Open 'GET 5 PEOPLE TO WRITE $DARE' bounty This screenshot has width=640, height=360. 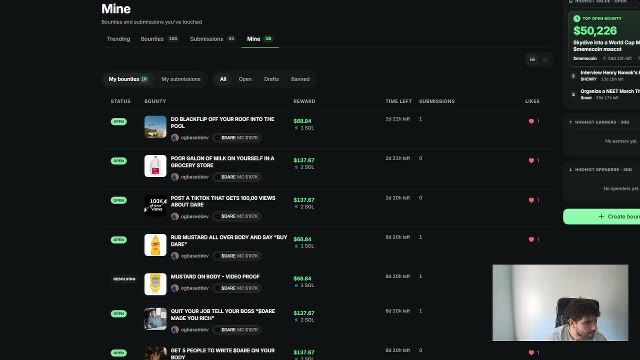click(222, 353)
